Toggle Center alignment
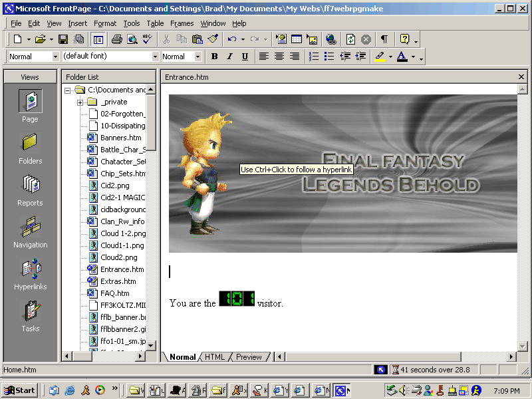The width and height of the screenshot is (532, 399). pos(279,57)
